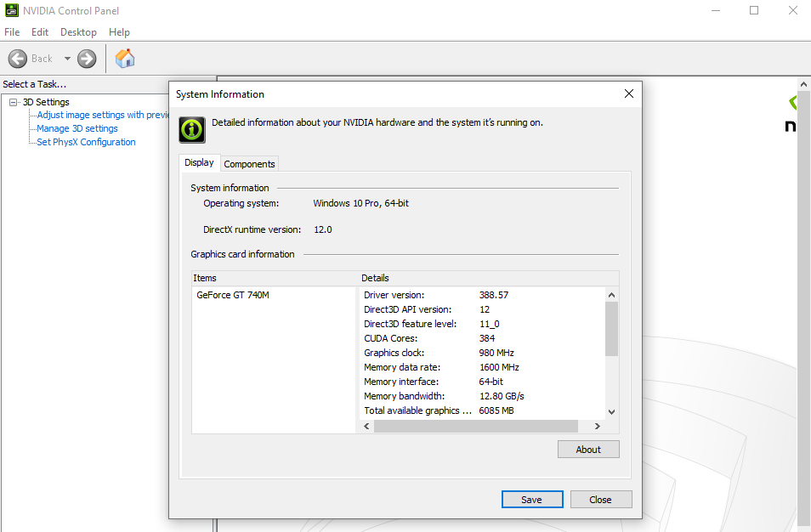
Task: Click the About button
Action: click(588, 450)
